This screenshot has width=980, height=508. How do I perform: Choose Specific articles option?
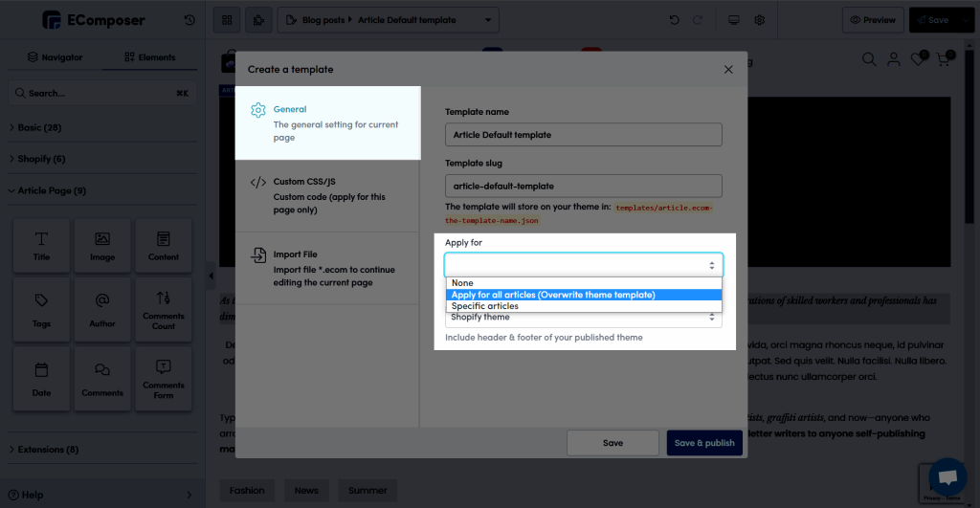[584, 306]
